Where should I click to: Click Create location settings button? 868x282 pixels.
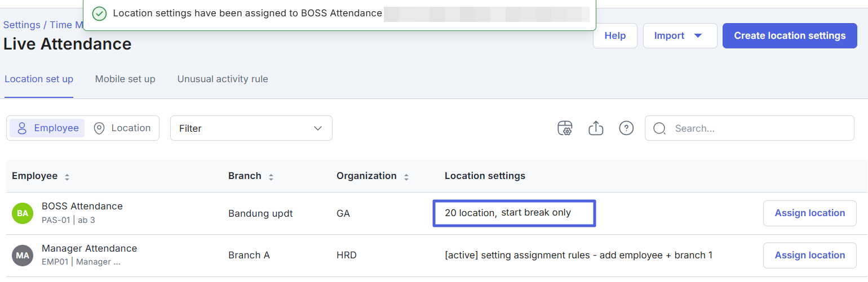[789, 36]
